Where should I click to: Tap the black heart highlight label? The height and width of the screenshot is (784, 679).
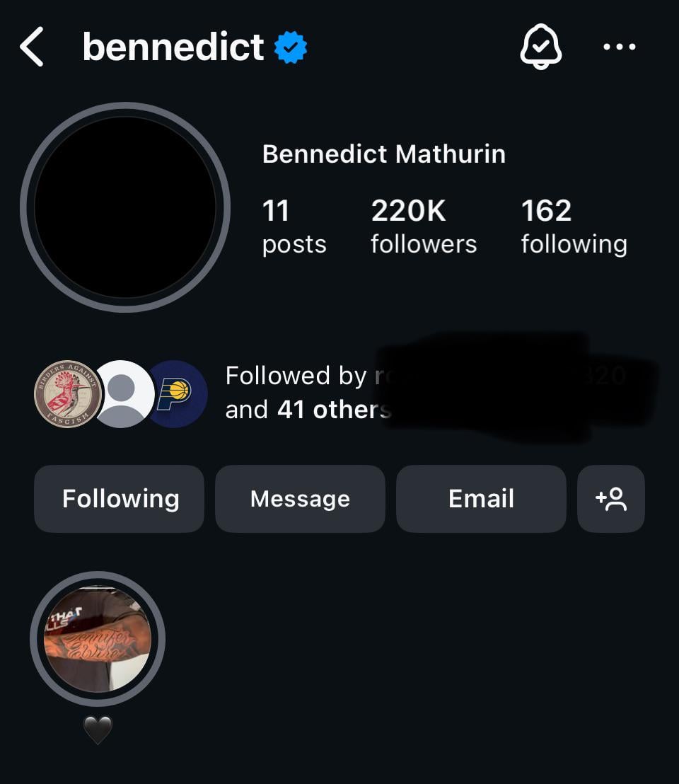[98, 730]
